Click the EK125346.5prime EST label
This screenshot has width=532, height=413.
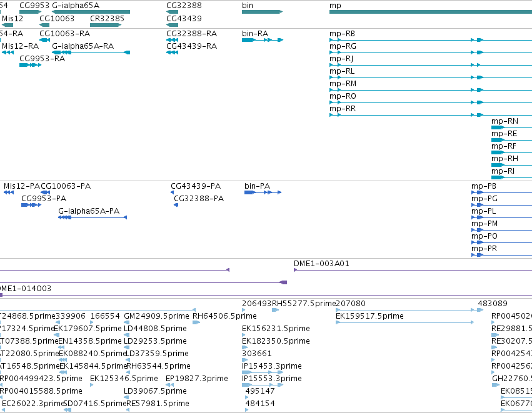coord(124,379)
